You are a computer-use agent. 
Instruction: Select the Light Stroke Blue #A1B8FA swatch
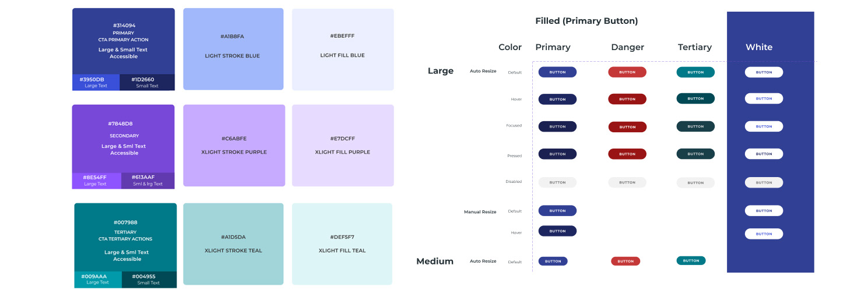(x=233, y=49)
